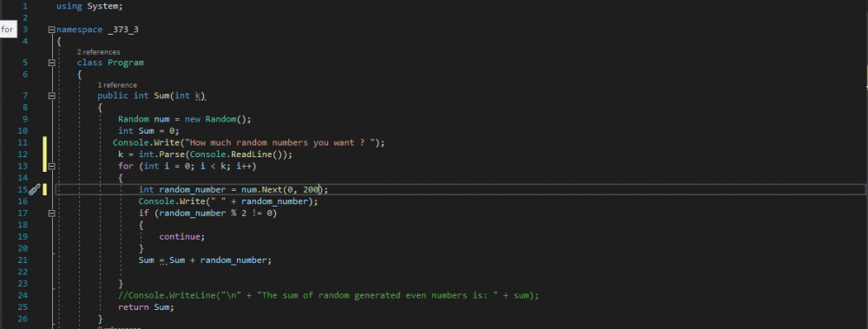The width and height of the screenshot is (868, 329).
Task: Open the "1 reference" CodeLens link
Action: pos(117,85)
